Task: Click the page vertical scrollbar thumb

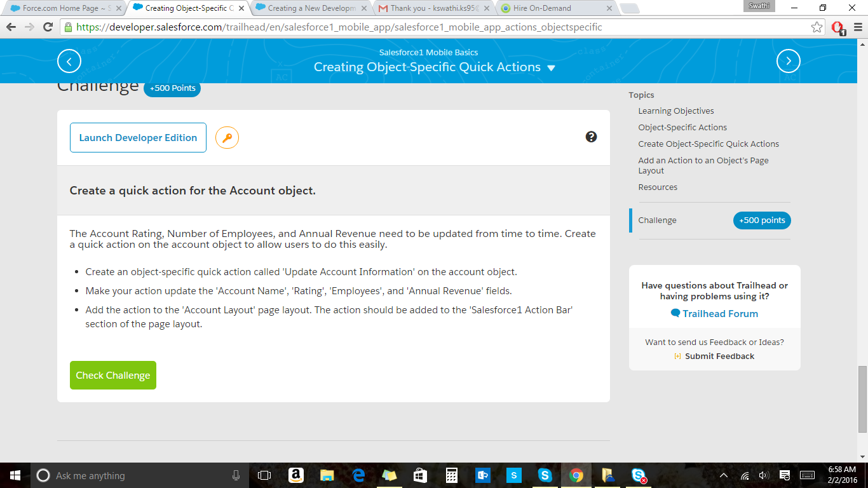Action: (x=862, y=399)
